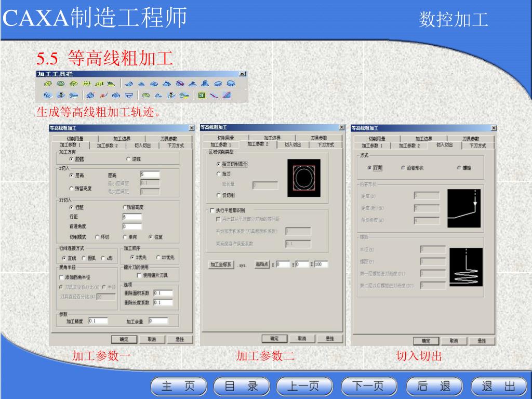Enable 添加拐角半径 checkbox
The width and height of the screenshot is (532, 399).
click(x=61, y=277)
